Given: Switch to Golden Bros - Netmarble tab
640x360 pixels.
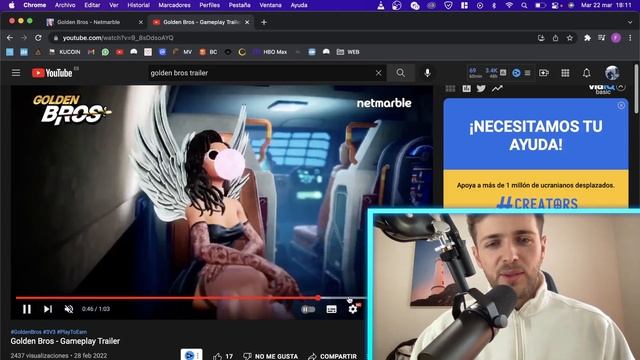Looking at the screenshot, I should [x=89, y=22].
